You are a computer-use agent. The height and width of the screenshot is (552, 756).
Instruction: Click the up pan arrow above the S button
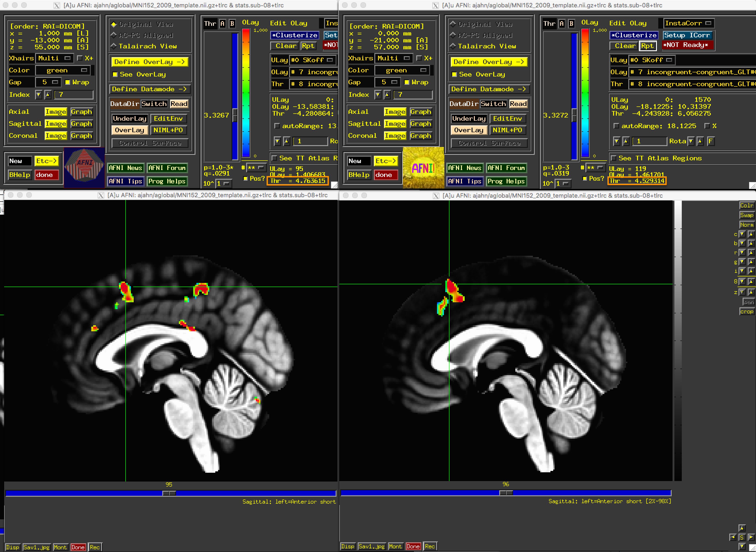tap(742, 528)
